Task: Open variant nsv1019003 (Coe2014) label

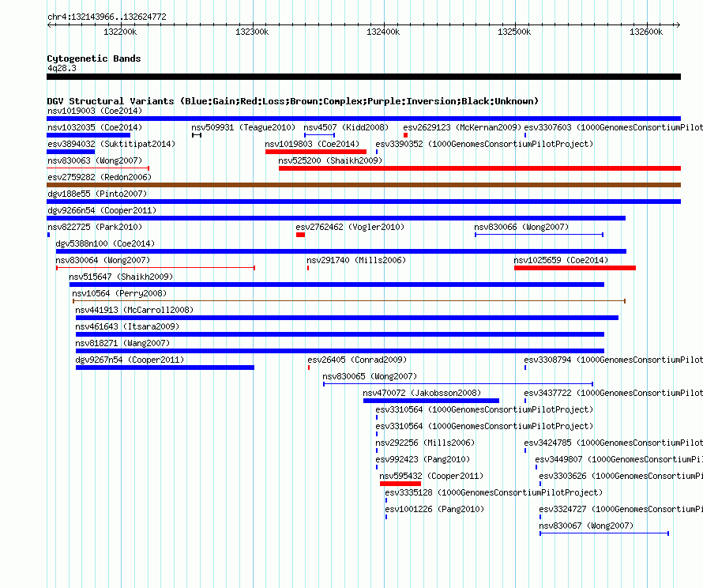Action: click(x=95, y=111)
